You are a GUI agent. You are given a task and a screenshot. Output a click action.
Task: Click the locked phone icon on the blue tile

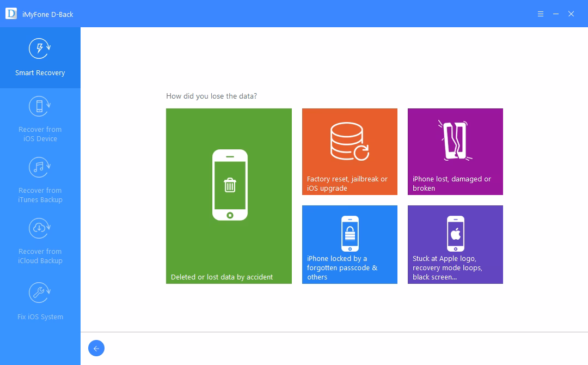349,233
